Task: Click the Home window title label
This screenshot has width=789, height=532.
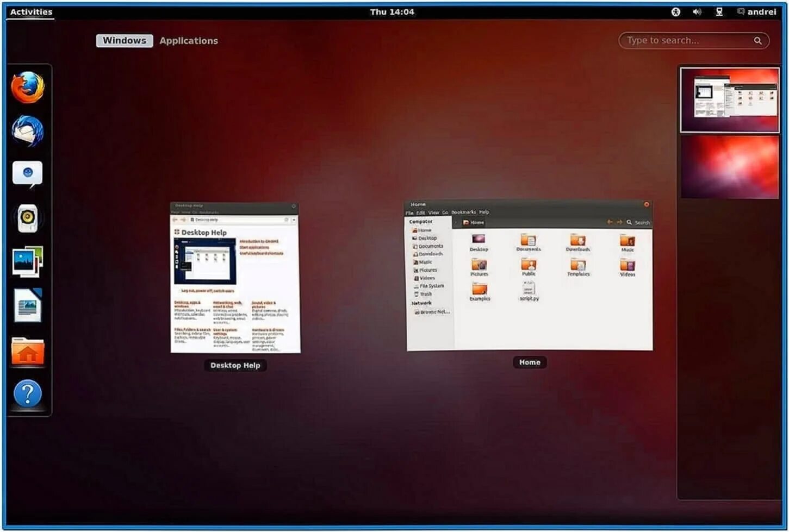Action: click(530, 362)
